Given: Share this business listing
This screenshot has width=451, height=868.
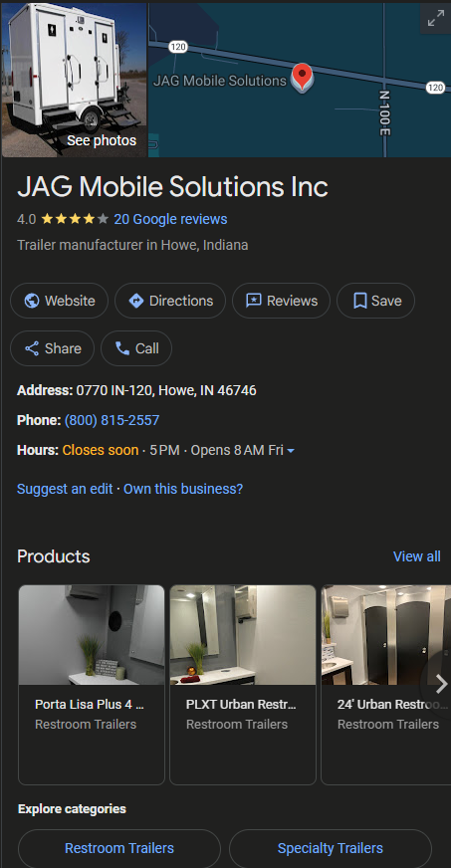Looking at the screenshot, I should coord(52,348).
